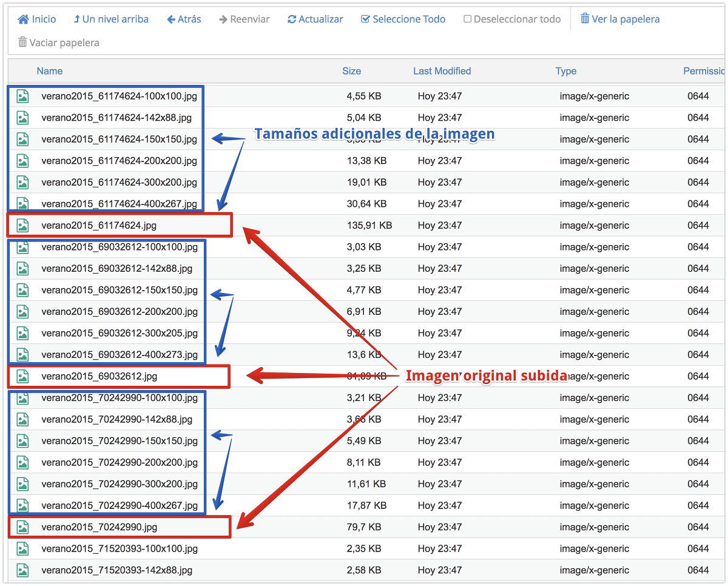
Task: Click image icon of verano2015_70242990.jpg
Action: point(23,527)
